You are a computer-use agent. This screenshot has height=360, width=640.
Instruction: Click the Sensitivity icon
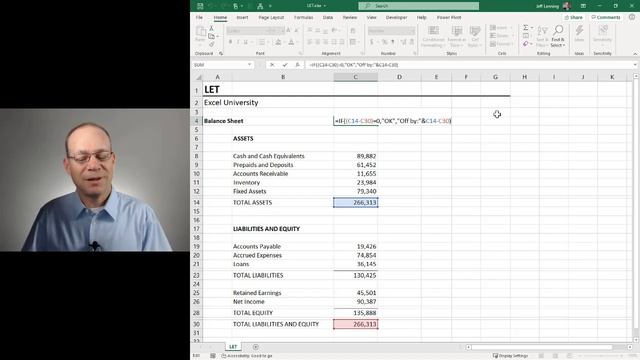[x=602, y=31]
